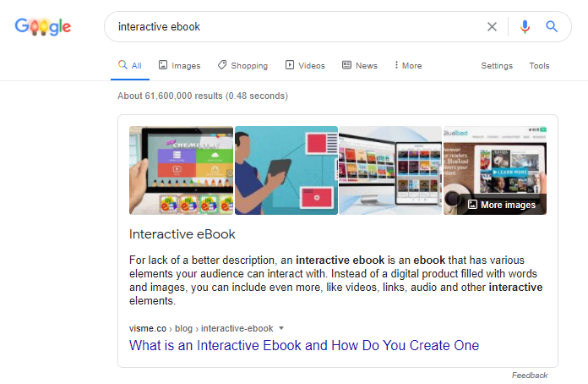Open the ebook library devices thumbnail
The image size is (588, 384).
click(x=389, y=170)
